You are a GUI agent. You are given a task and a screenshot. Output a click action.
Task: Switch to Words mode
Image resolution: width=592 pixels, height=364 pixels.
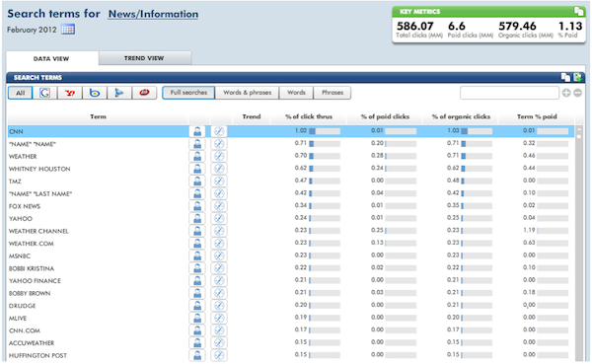click(296, 93)
